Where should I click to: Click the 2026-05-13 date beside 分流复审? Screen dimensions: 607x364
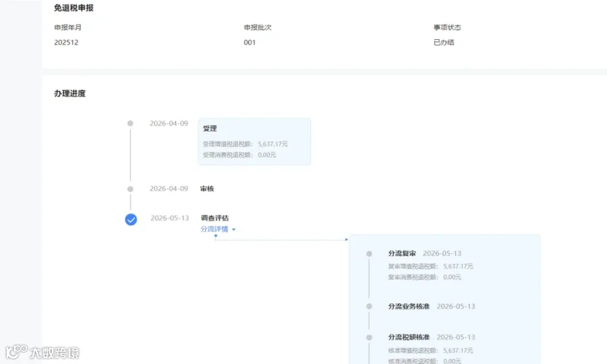click(442, 253)
